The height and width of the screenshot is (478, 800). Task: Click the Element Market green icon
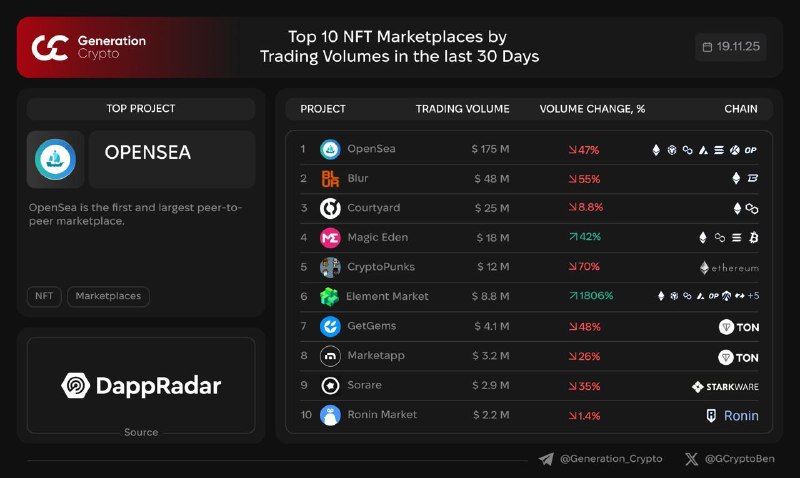[330, 296]
